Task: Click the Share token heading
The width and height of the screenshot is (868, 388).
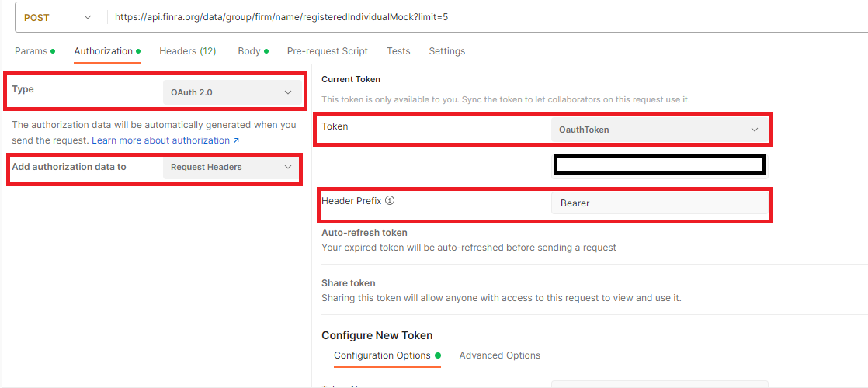Action: (348, 283)
